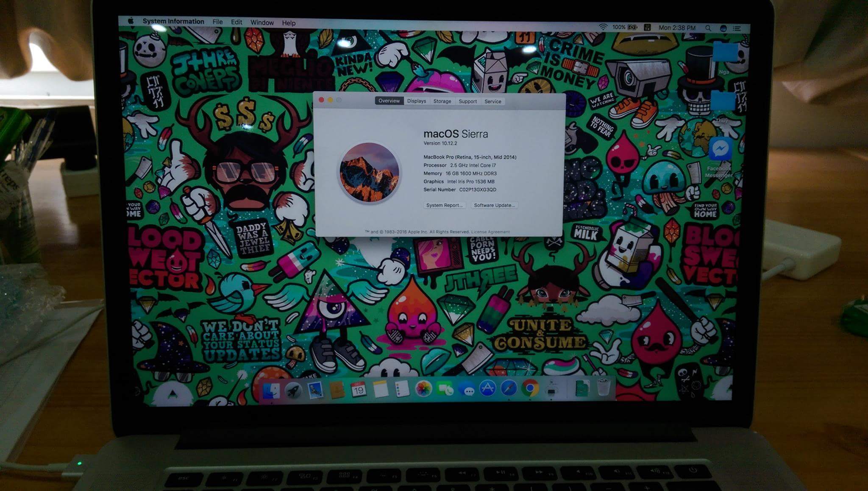
Task: Open Calendar showing date 19
Action: 359,390
